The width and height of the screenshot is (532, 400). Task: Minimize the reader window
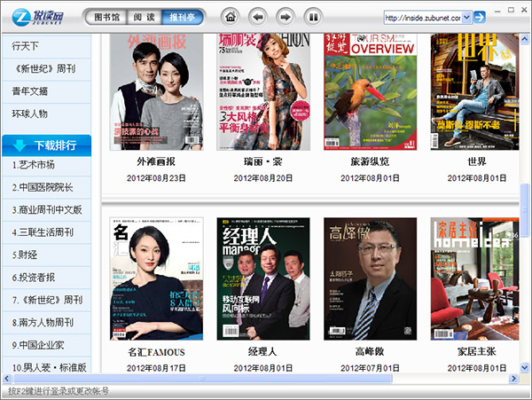tap(497, 11)
